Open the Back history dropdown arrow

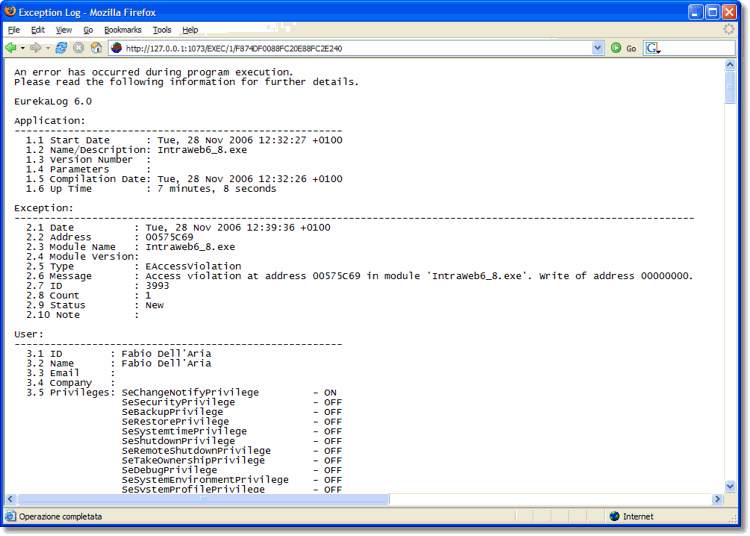(x=22, y=48)
